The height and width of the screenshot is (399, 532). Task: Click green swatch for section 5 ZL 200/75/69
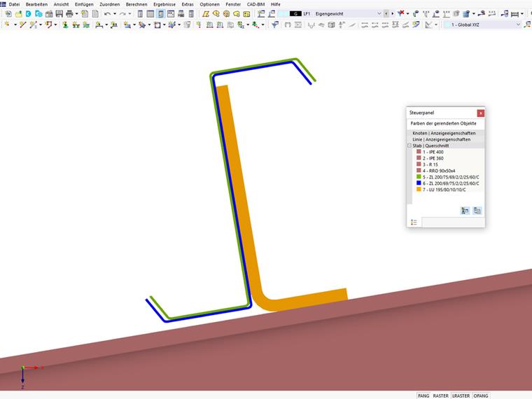[419, 177]
